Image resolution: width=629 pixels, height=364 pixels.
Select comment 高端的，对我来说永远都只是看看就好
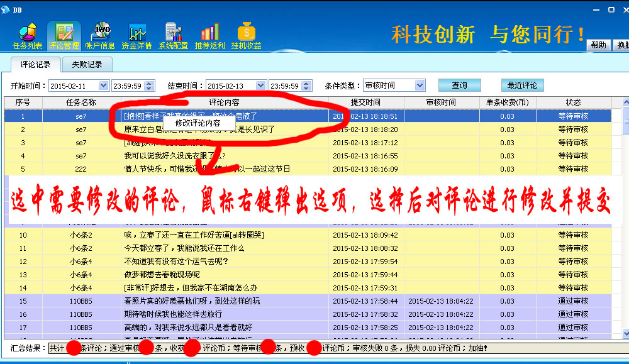click(x=188, y=328)
